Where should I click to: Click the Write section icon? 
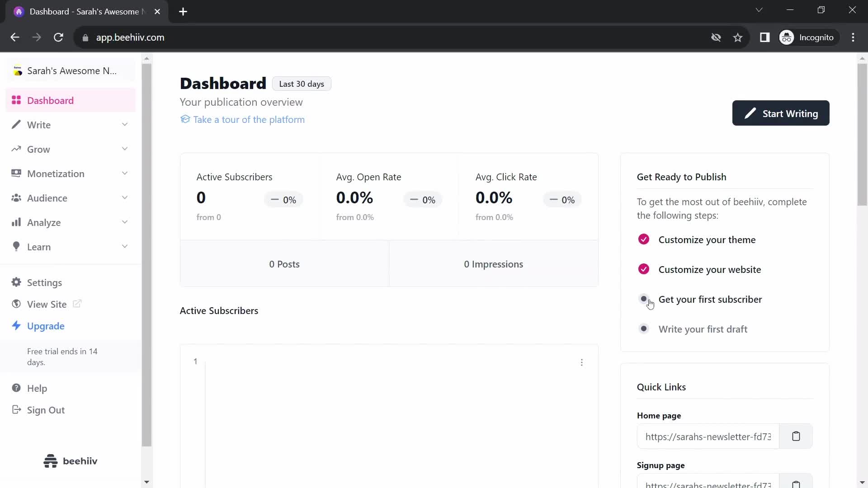(x=16, y=125)
